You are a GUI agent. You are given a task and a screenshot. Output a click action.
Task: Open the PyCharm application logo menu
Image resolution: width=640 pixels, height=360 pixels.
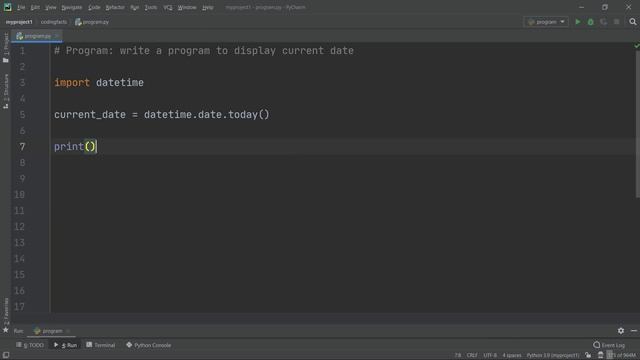click(x=7, y=7)
